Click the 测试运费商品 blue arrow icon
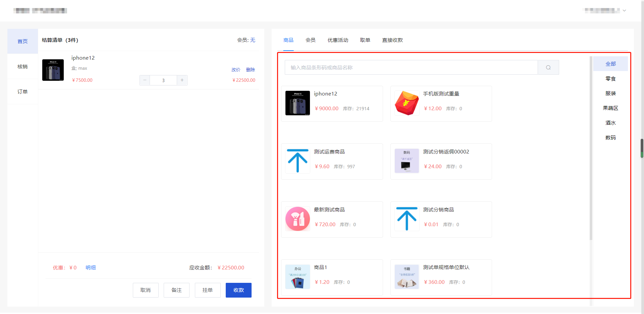644x314 pixels. tap(298, 161)
